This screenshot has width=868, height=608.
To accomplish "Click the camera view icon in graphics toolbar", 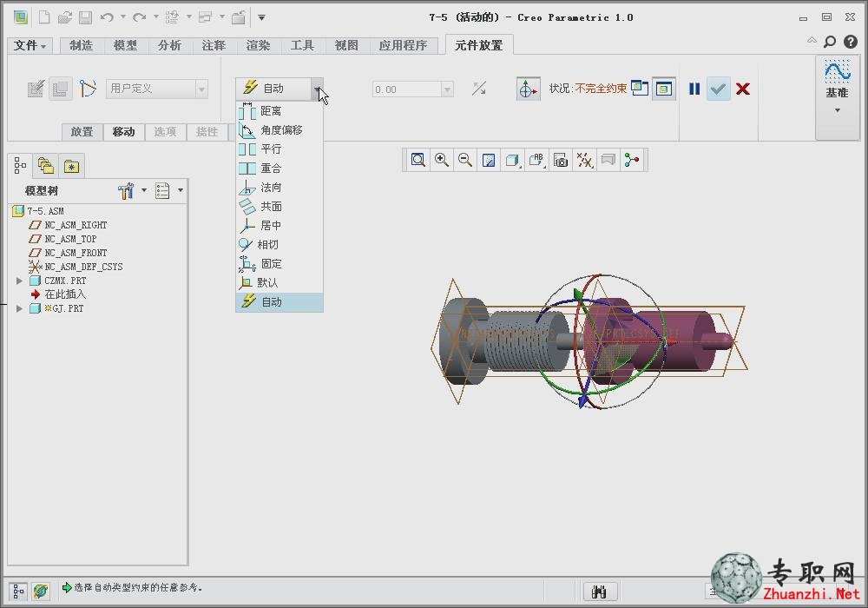I will click(x=561, y=161).
